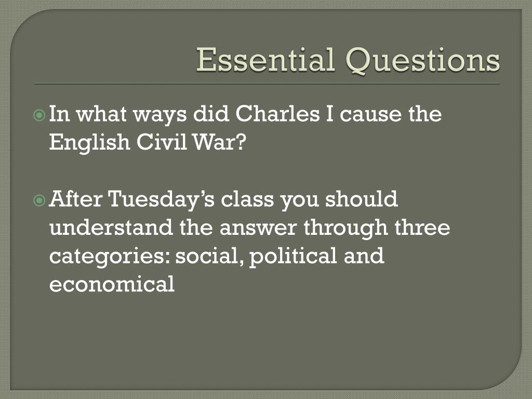Click the word "economical" on the last line

click(x=112, y=284)
